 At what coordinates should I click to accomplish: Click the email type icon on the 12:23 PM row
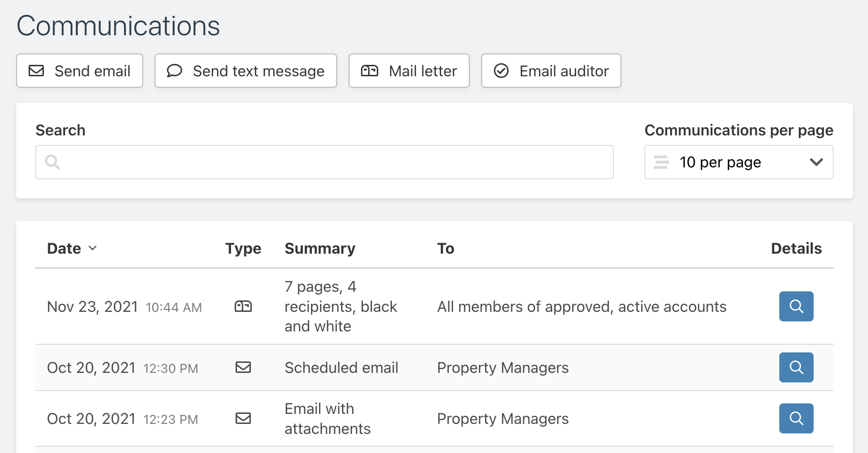pyautogui.click(x=244, y=418)
